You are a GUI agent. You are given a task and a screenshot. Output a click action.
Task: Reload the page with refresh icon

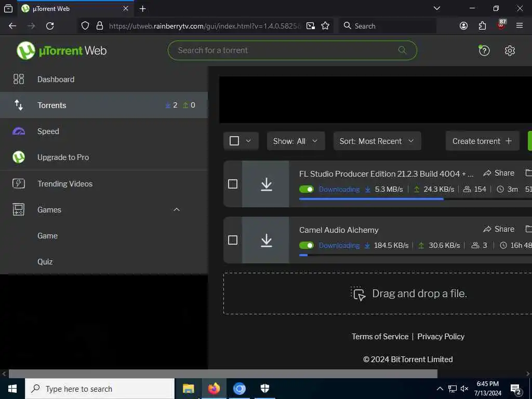click(x=50, y=26)
